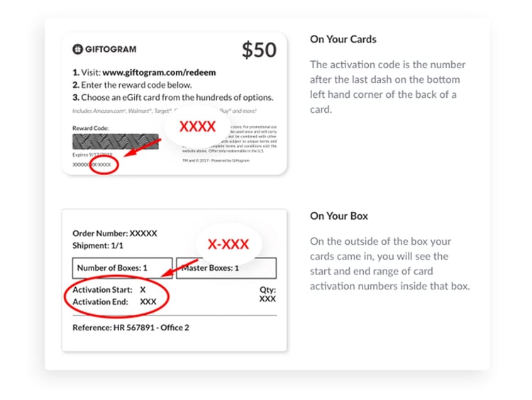Image resolution: width=532 pixels, height=400 pixels.
Task: Click the red arrow on the gift card
Action: (x=142, y=148)
